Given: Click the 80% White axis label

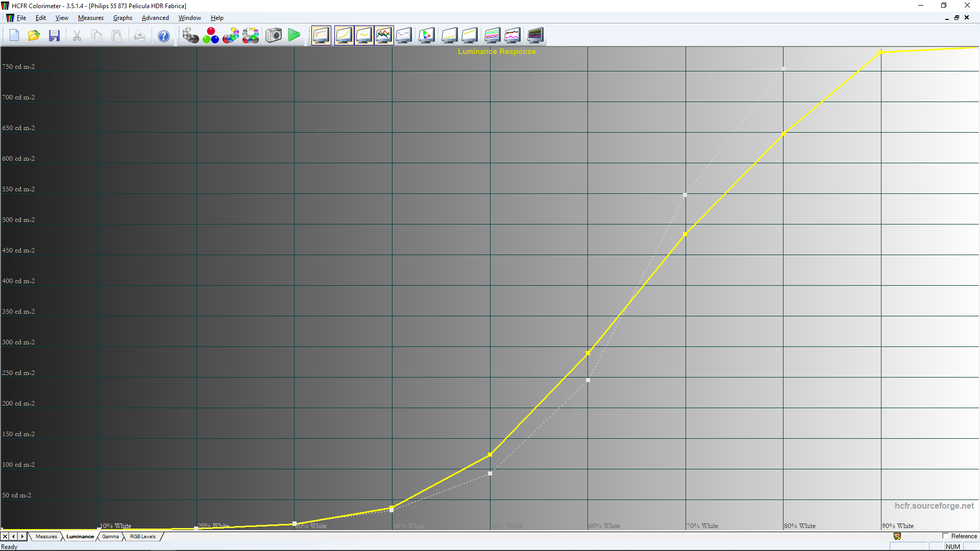Looking at the screenshot, I should 800,526.
